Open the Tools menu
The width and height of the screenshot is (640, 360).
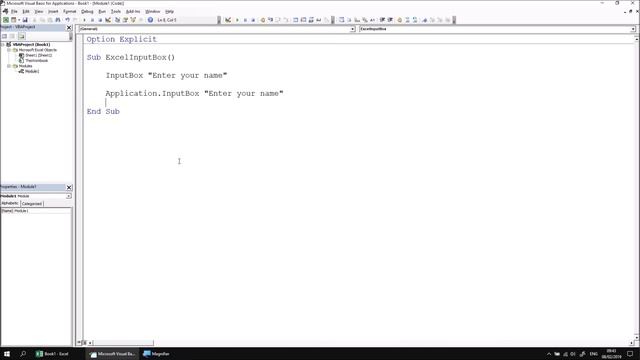pyautogui.click(x=116, y=11)
